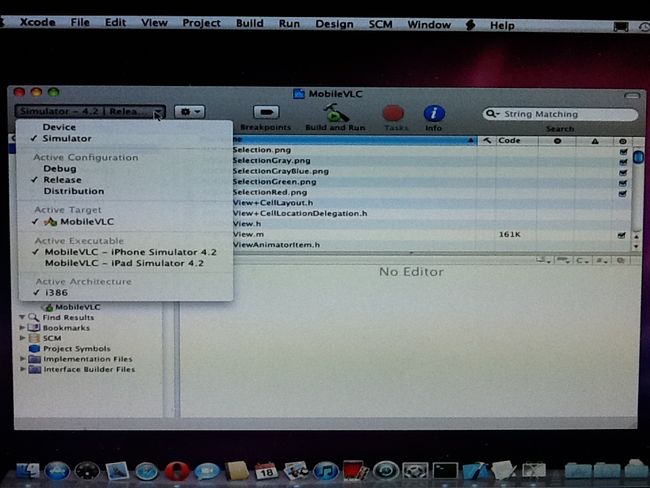The image size is (650, 488).
Task: Choose Release active configuration
Action: pyautogui.click(x=63, y=180)
